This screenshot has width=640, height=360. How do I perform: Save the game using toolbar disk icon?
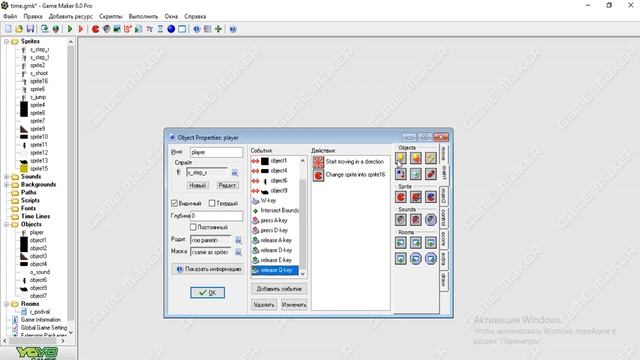click(x=30, y=29)
